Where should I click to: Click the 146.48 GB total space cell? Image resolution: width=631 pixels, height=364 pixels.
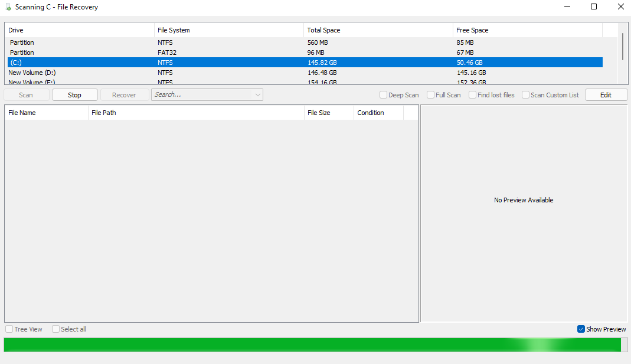tap(322, 73)
